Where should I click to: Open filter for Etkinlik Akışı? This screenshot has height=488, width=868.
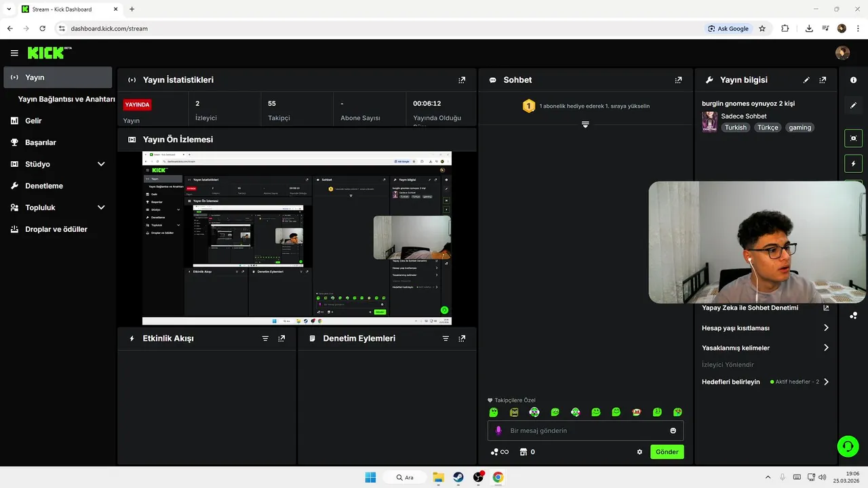tap(265, 338)
